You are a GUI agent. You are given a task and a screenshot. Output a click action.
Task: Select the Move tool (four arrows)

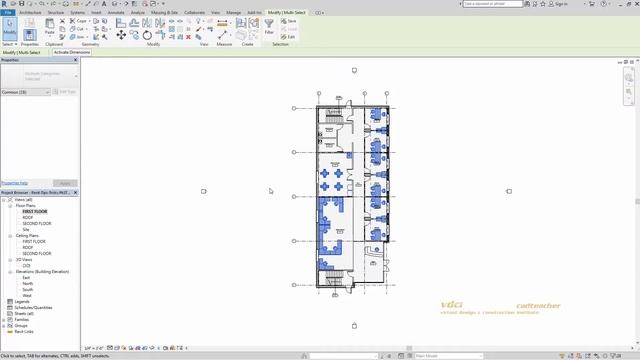point(121,36)
